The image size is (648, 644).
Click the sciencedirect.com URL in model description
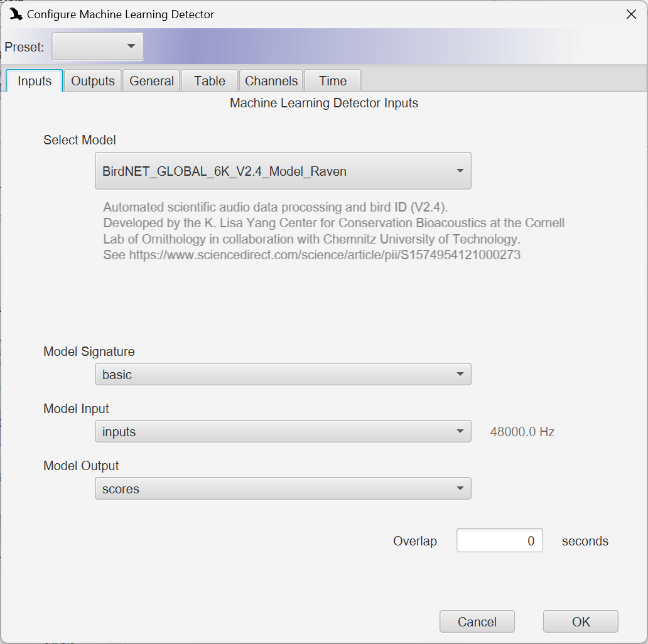click(x=325, y=255)
